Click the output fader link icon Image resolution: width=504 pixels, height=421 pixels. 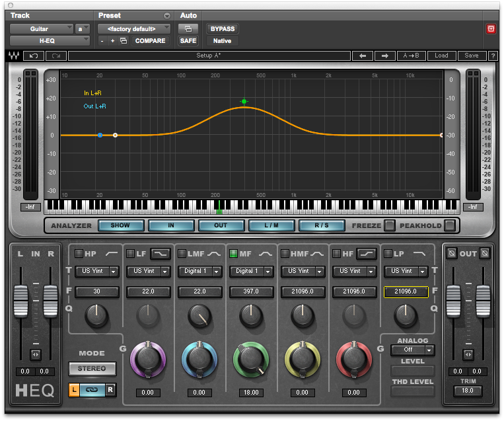(x=468, y=354)
